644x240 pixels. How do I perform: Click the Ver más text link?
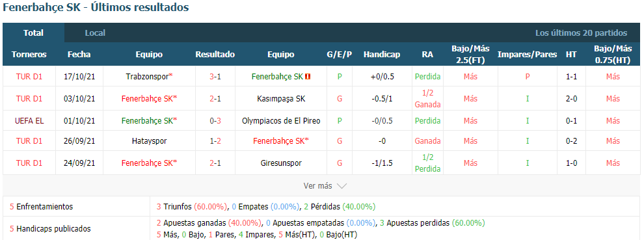click(x=317, y=186)
